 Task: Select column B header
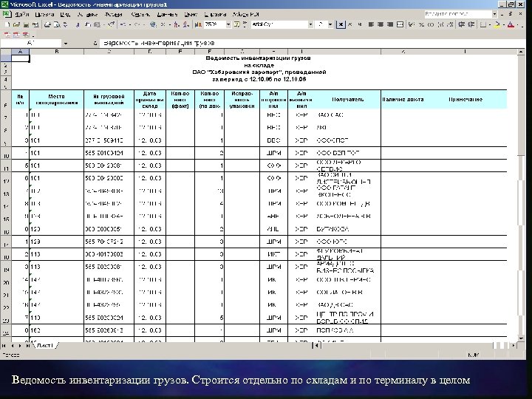tap(57, 52)
